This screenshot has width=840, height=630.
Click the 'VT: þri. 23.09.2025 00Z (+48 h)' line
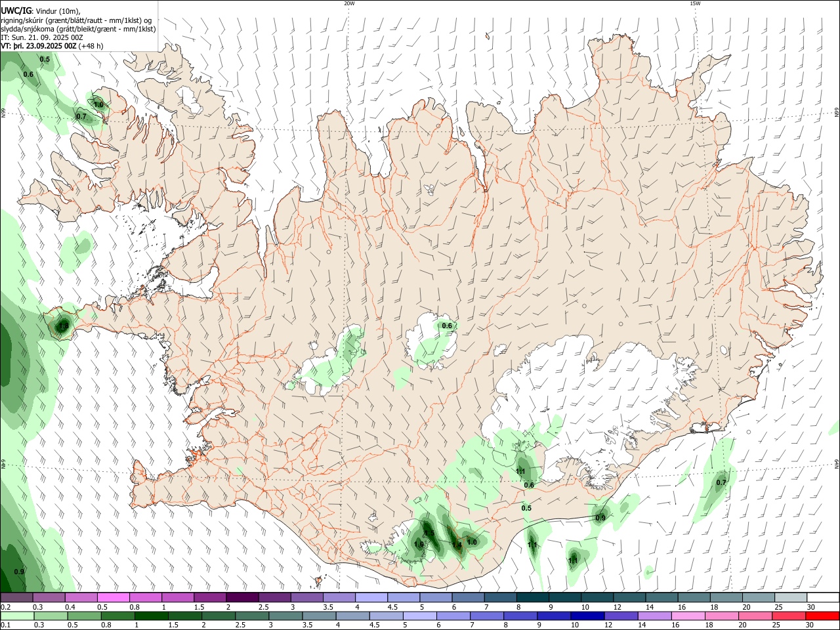pos(52,46)
